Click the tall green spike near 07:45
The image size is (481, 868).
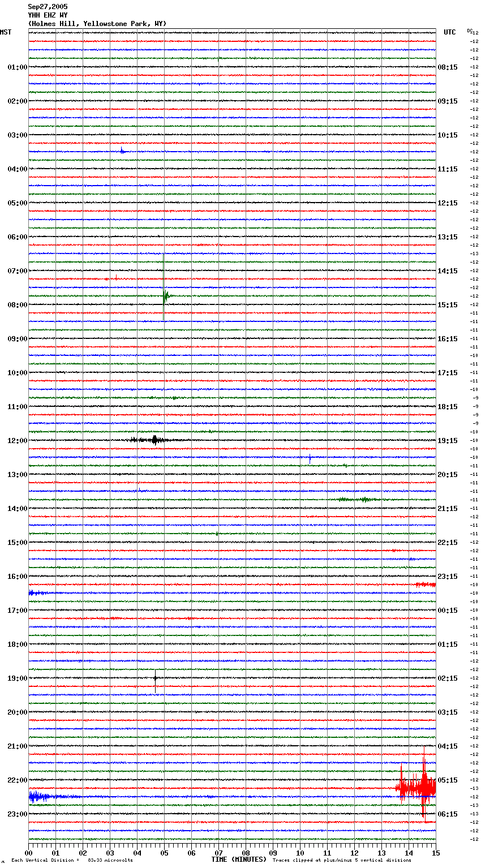tap(164, 287)
